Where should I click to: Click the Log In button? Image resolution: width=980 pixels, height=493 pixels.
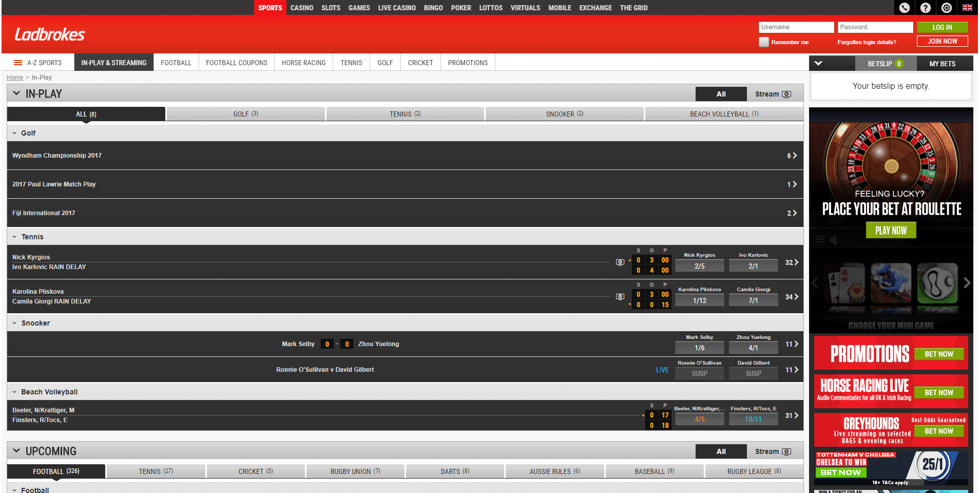pyautogui.click(x=942, y=27)
